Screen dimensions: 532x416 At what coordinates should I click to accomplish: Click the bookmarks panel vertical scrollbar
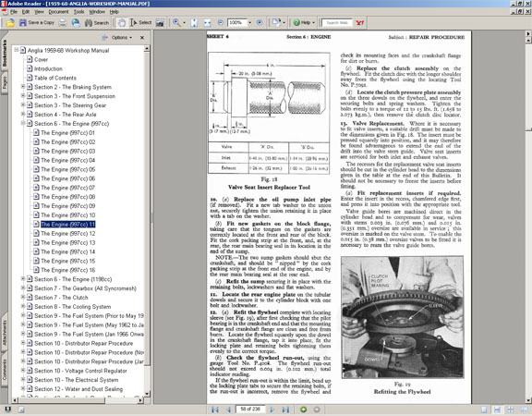pos(147,221)
